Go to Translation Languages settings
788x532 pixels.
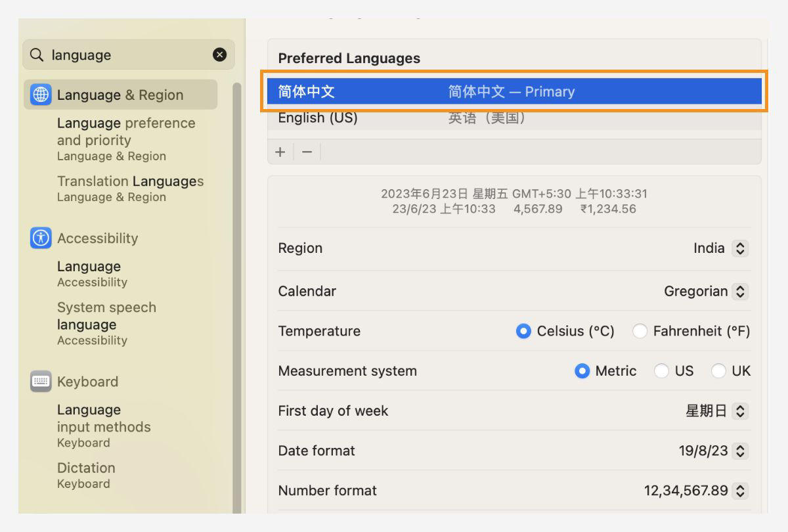(130, 181)
